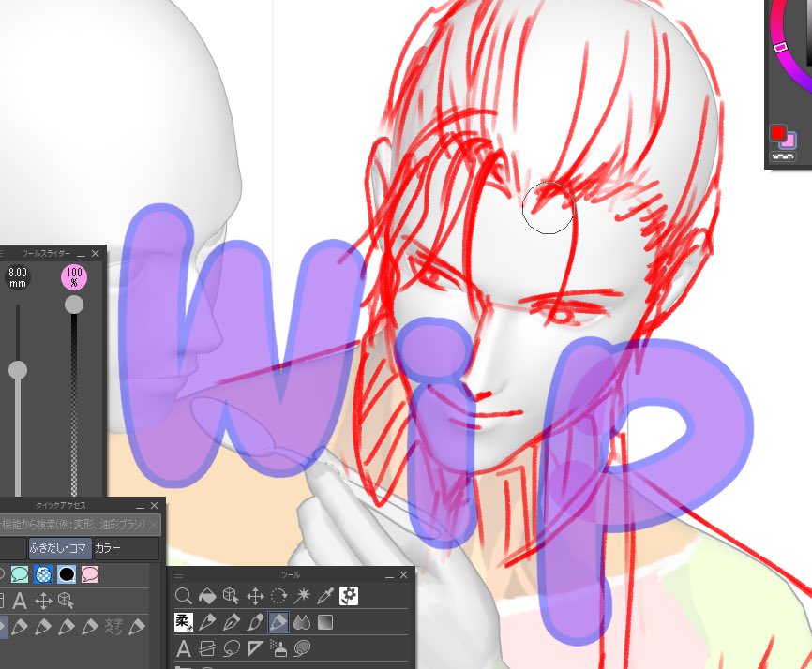Select the Text A tool in Tool palette
Image resolution: width=812 pixels, height=669 pixels.
coord(184,648)
